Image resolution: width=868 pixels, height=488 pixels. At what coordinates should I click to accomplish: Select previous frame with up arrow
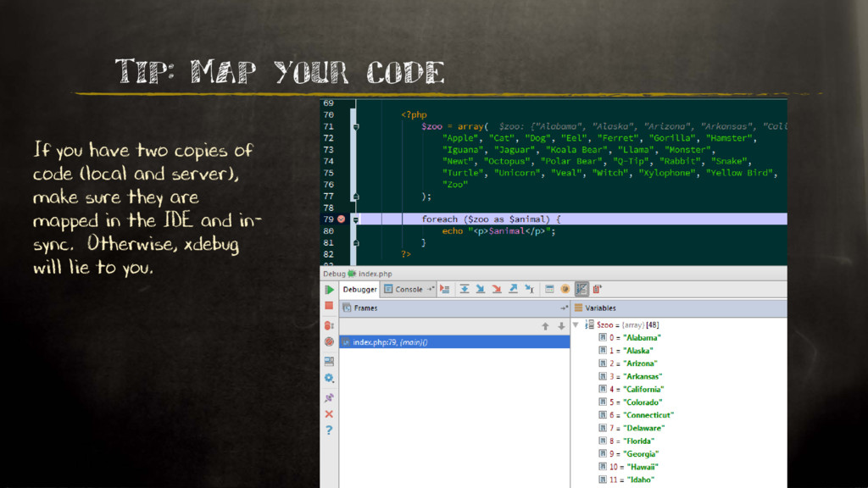[545, 326]
